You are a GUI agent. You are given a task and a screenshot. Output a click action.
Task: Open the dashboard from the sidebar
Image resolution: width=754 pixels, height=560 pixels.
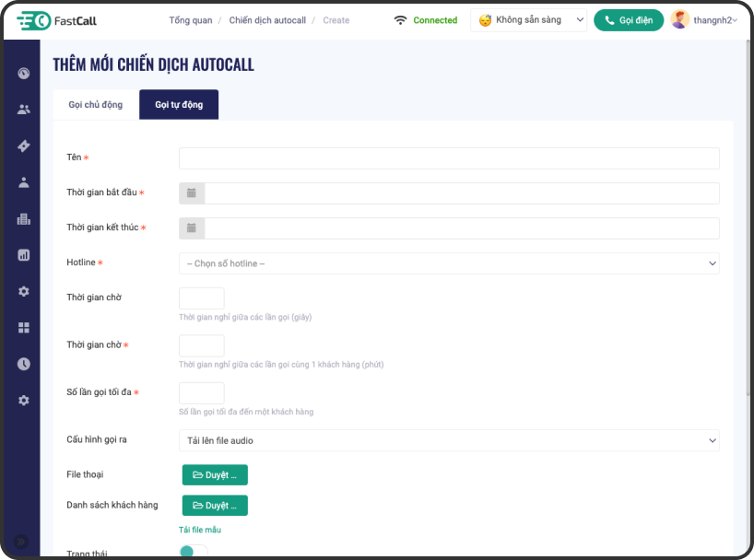(23, 73)
